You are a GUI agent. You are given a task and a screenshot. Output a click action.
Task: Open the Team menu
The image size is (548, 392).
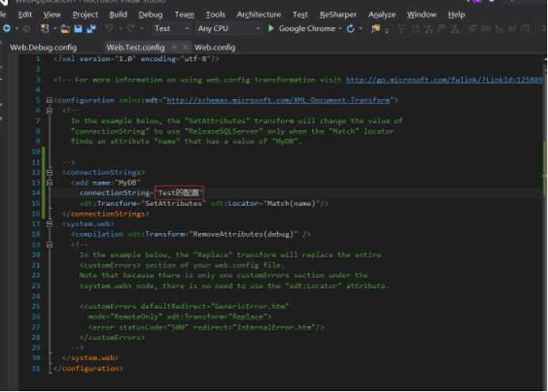(185, 15)
